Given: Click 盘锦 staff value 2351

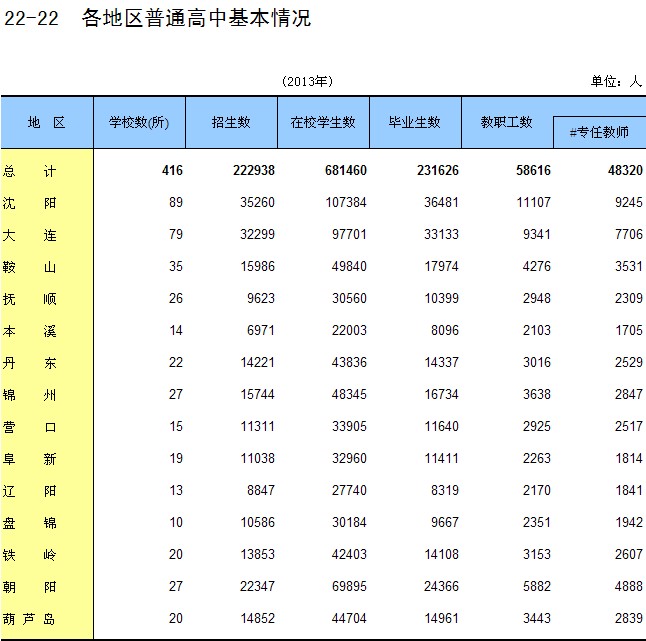Looking at the screenshot, I should (537, 522).
